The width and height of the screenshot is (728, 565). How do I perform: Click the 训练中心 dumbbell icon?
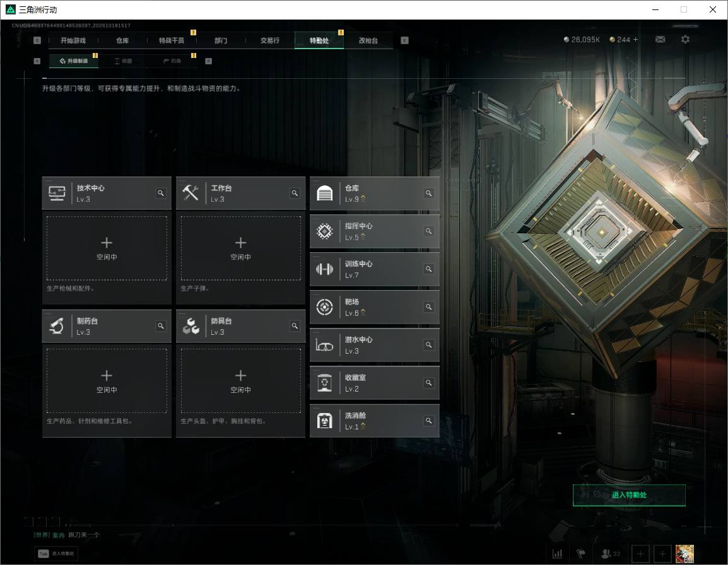(324, 269)
